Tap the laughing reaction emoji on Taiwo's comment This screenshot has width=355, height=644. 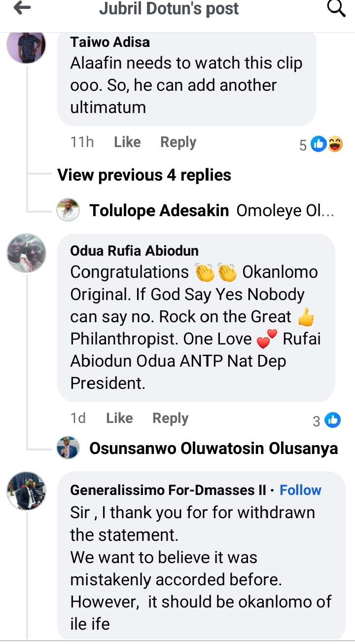(x=335, y=144)
